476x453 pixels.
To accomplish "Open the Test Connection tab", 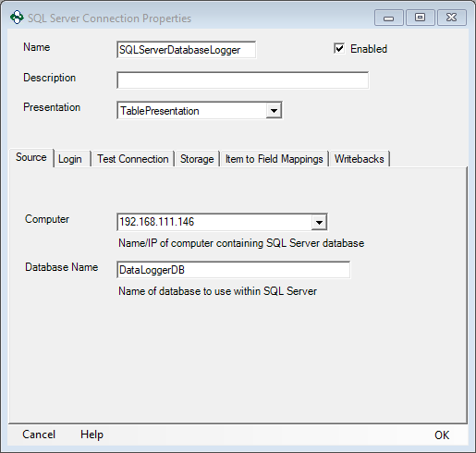I will [x=133, y=159].
